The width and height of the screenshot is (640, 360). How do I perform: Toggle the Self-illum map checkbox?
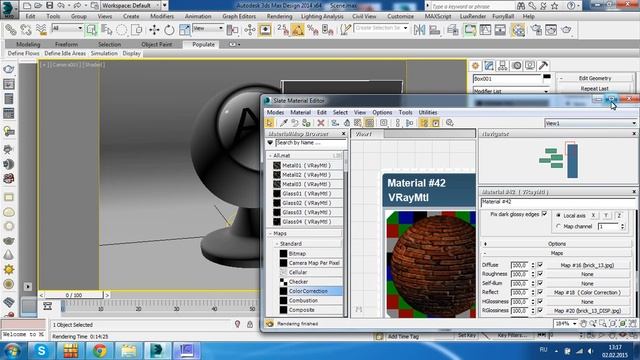(540, 283)
